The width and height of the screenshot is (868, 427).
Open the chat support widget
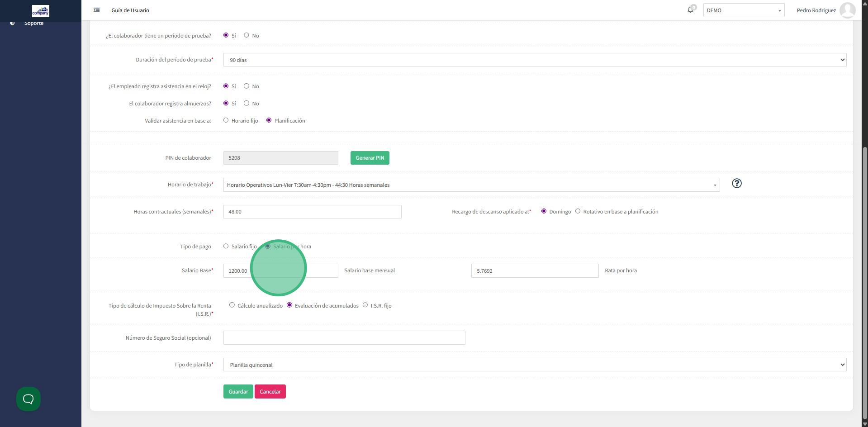pyautogui.click(x=28, y=399)
